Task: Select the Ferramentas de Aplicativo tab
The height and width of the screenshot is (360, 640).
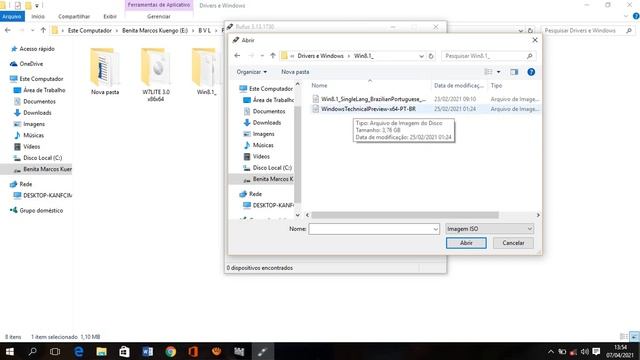Action: (159, 5)
